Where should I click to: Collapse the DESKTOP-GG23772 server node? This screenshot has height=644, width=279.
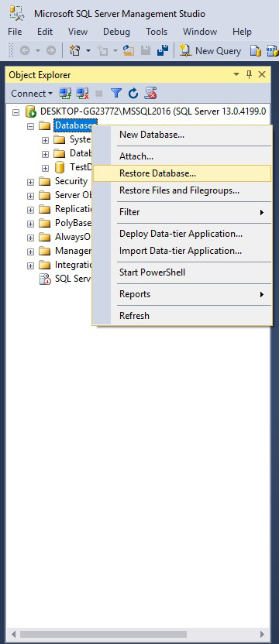(16, 111)
